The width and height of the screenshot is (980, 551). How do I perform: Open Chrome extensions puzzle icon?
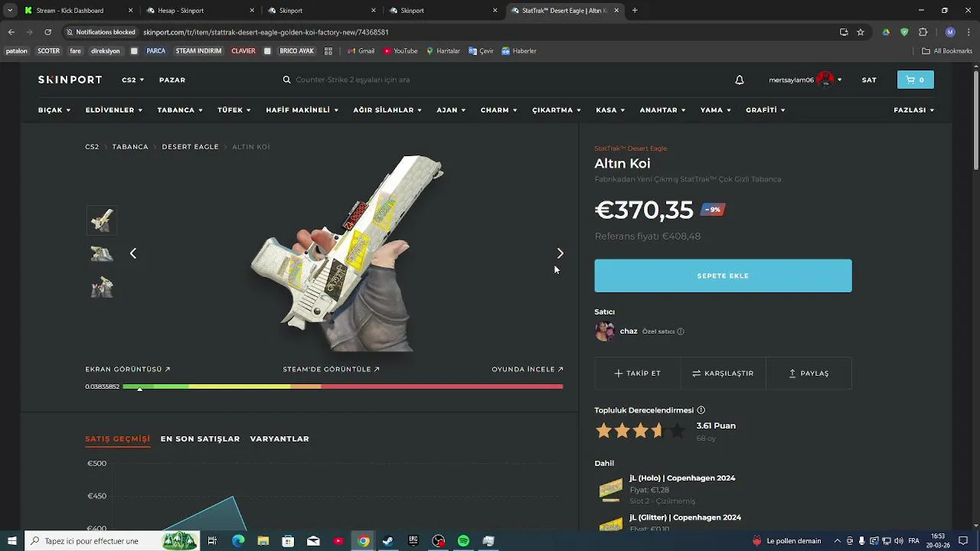923,32
